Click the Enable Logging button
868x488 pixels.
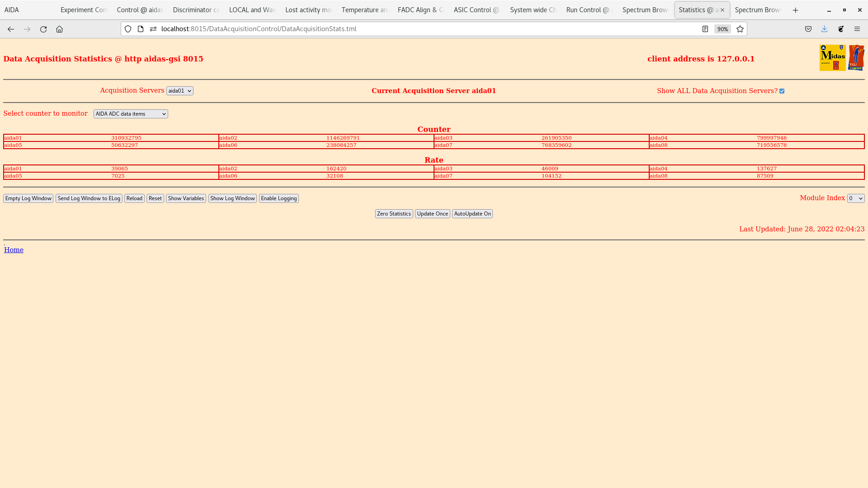click(x=278, y=198)
